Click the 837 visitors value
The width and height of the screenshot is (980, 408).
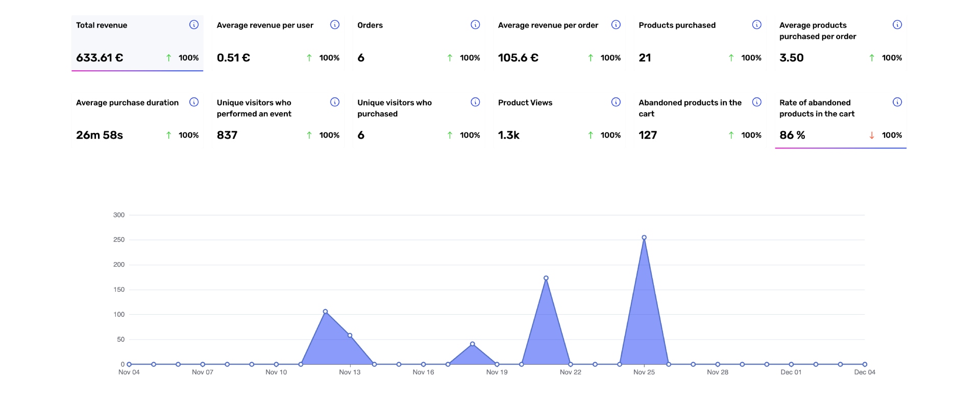pyautogui.click(x=227, y=135)
